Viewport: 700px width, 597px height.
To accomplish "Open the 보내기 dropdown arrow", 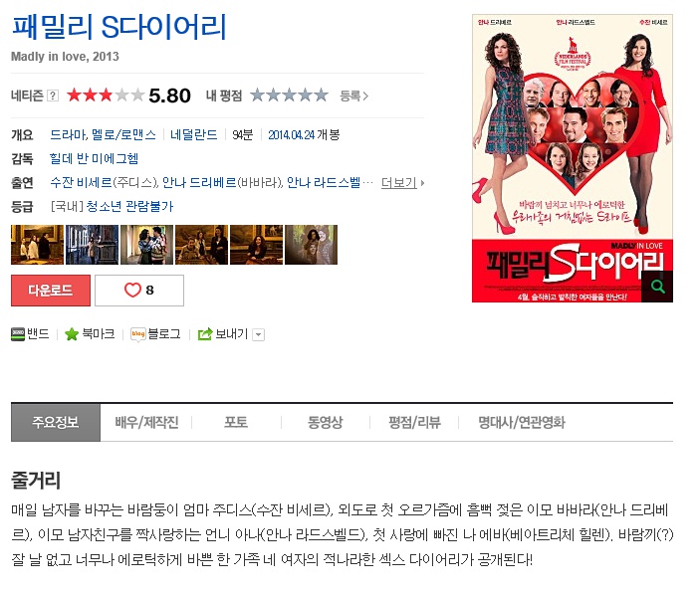I will click(x=259, y=334).
